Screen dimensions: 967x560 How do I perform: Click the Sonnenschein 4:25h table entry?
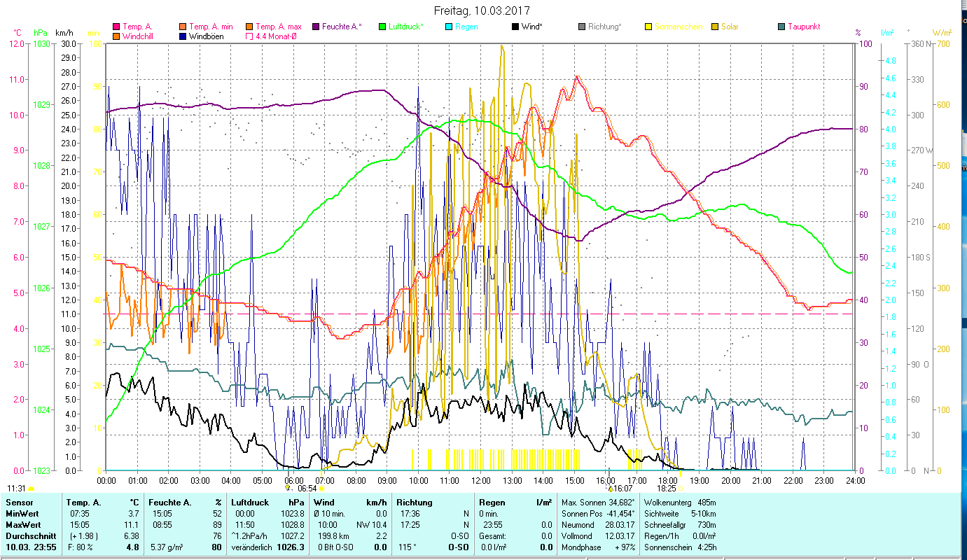click(680, 547)
